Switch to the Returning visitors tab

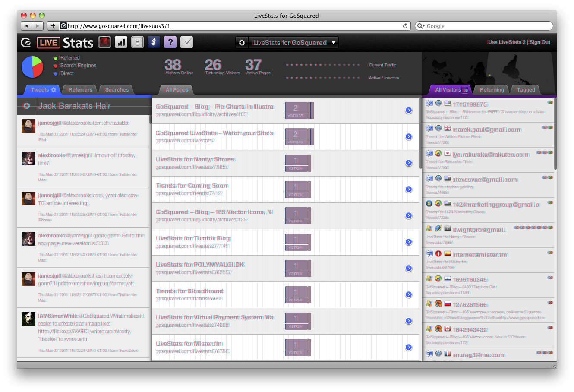click(x=492, y=90)
